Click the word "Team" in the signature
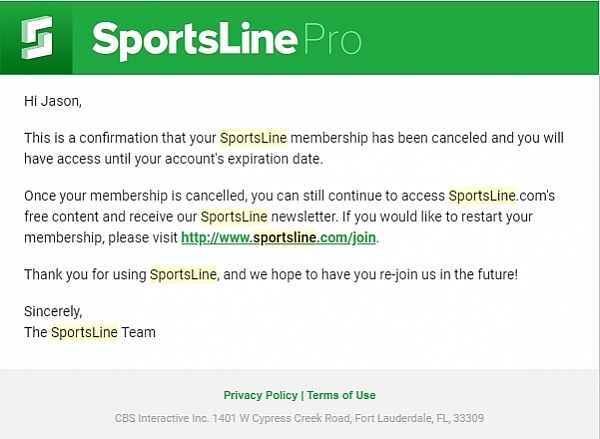This screenshot has width=600, height=439. click(139, 332)
